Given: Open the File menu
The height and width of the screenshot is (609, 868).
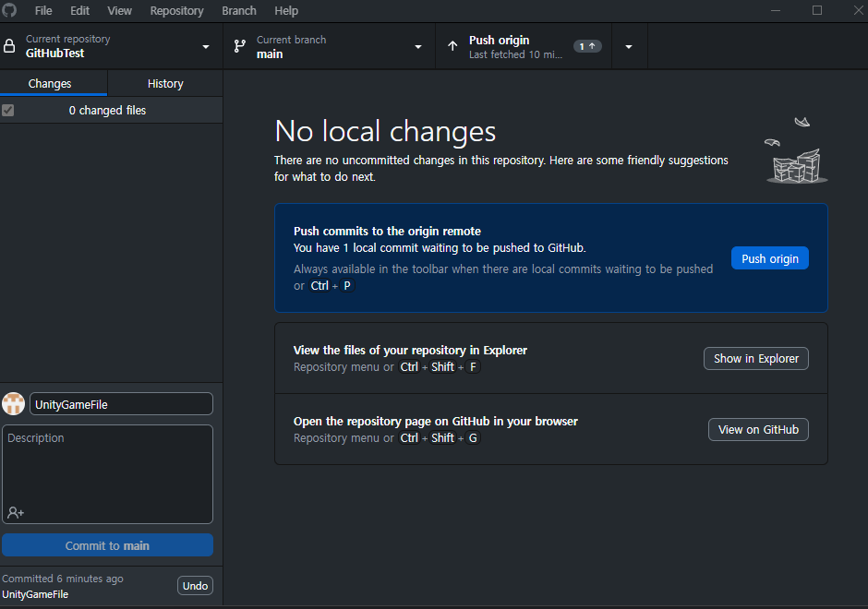Looking at the screenshot, I should (x=43, y=10).
